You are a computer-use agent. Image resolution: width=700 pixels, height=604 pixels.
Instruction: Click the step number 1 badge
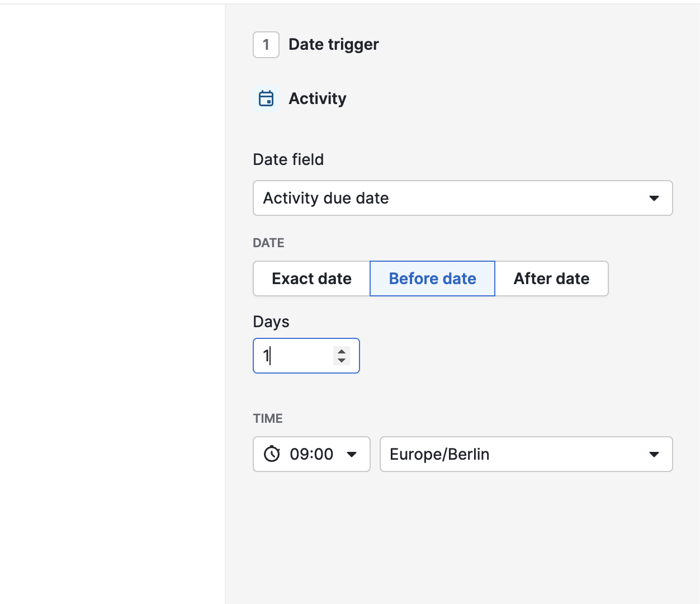pyautogui.click(x=266, y=45)
